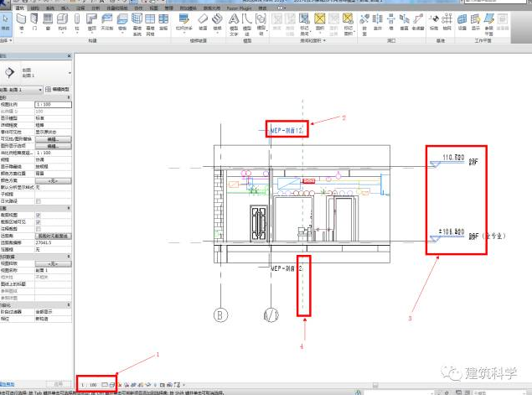Select the By Face opening tool
Screen dimensions: 532x395
pos(364,24)
